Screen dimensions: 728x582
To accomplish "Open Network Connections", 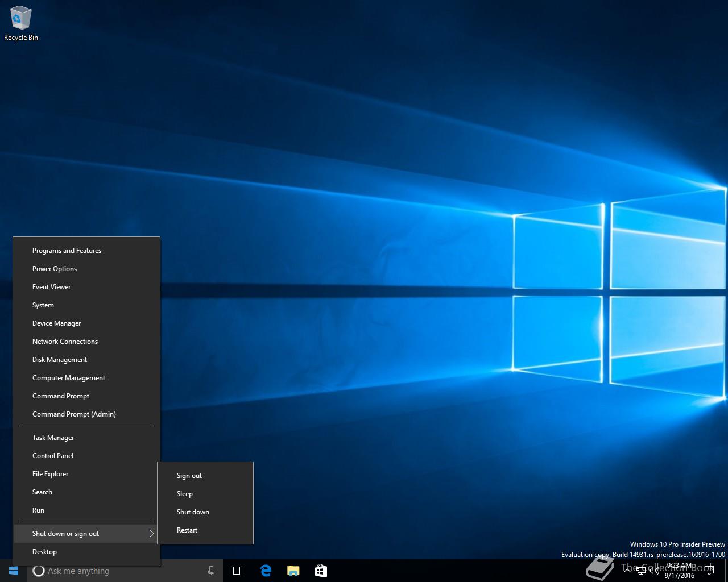I will coord(86,342).
